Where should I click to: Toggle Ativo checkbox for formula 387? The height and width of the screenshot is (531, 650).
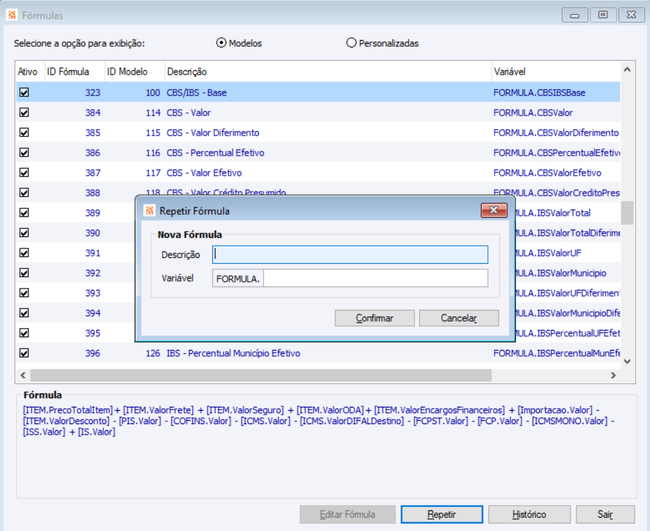(24, 172)
